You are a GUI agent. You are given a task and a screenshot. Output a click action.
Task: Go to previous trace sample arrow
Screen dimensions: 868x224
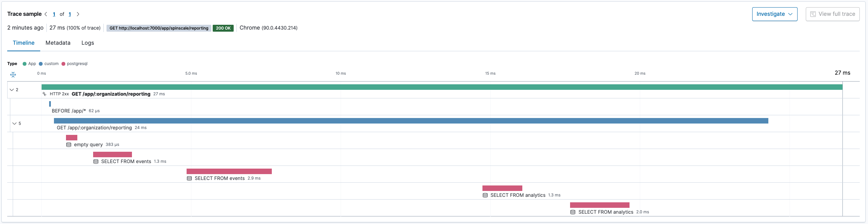(x=46, y=14)
